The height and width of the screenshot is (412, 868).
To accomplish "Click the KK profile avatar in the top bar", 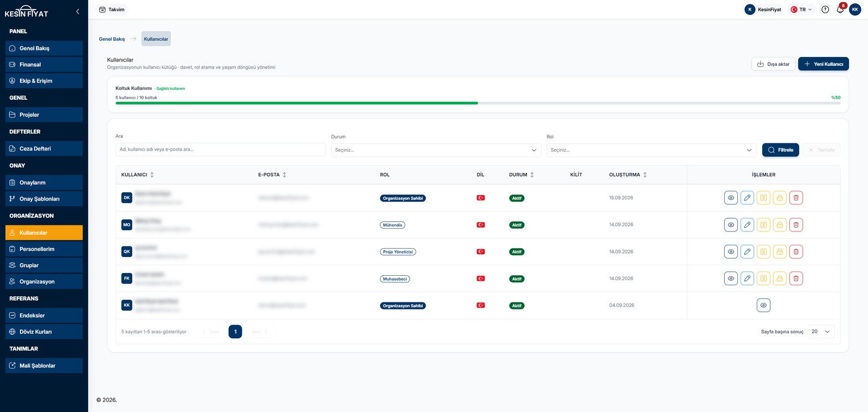I will tap(855, 9).
